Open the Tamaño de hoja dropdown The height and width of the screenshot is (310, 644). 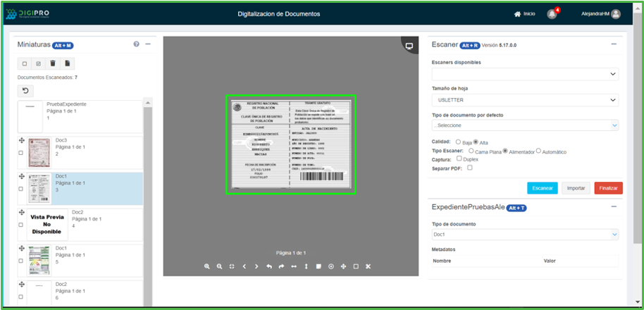525,100
